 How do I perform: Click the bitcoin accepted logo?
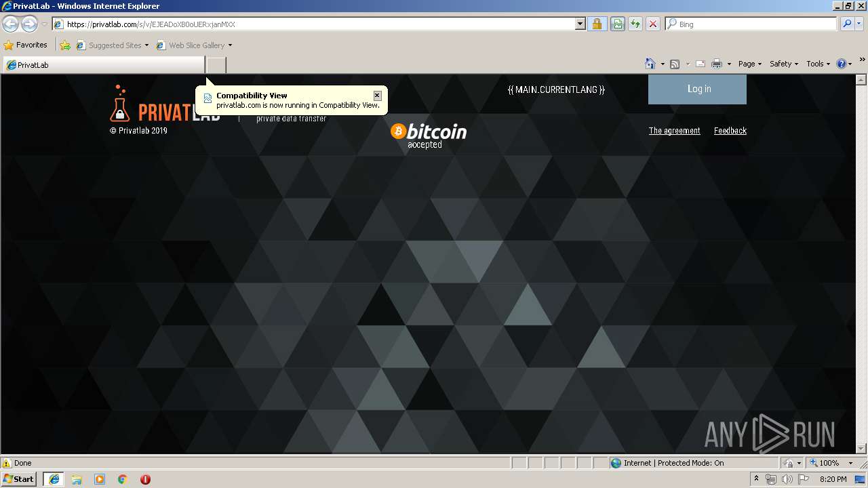click(x=429, y=136)
